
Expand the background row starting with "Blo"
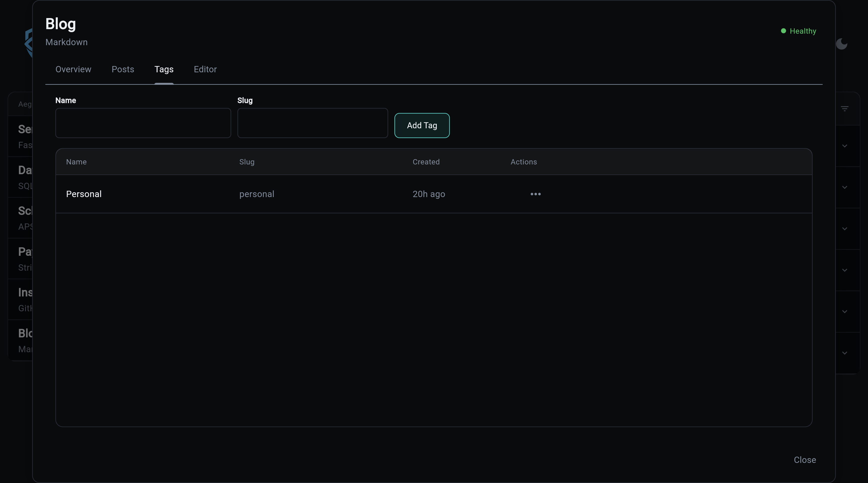(x=844, y=353)
